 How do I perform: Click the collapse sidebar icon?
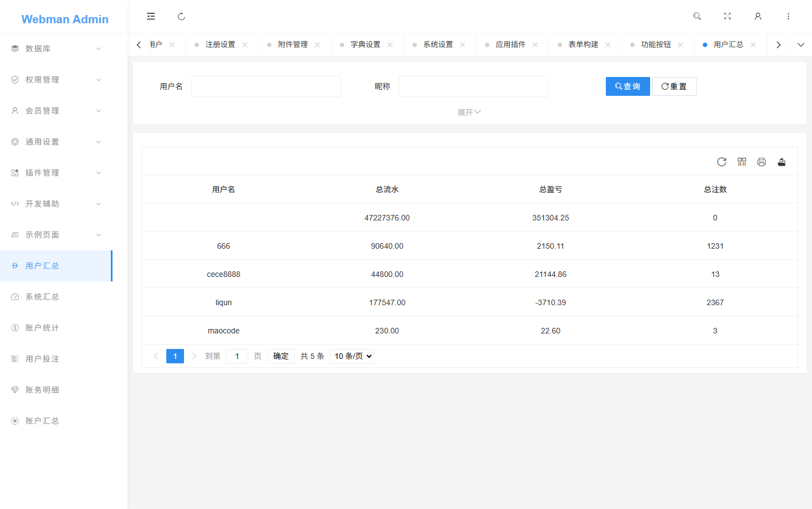(151, 16)
